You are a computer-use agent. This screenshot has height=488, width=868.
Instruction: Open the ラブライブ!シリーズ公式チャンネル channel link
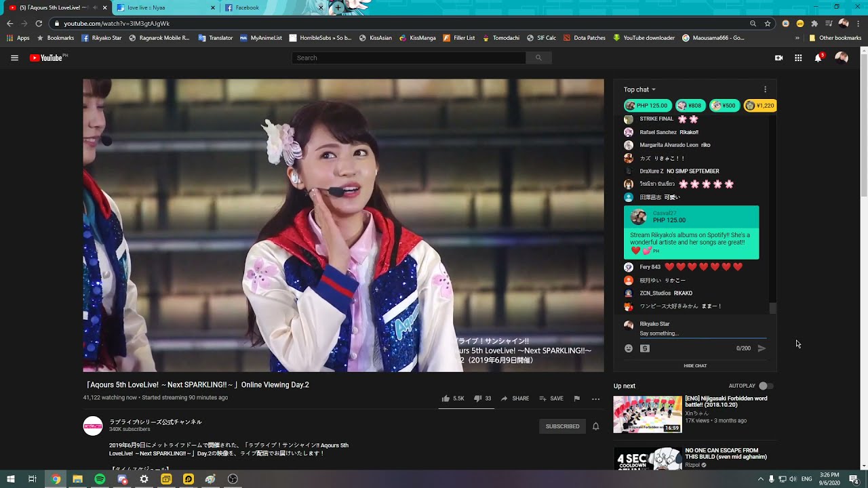click(x=155, y=422)
